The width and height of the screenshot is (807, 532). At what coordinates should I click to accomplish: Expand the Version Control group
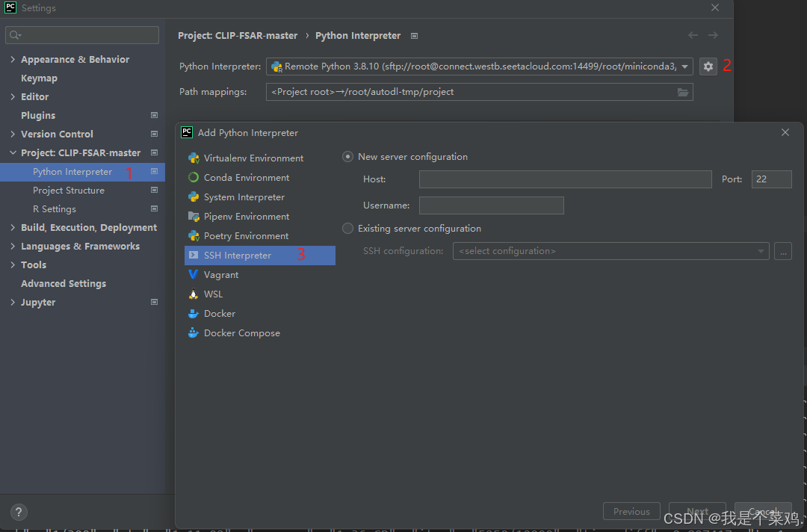(x=13, y=134)
